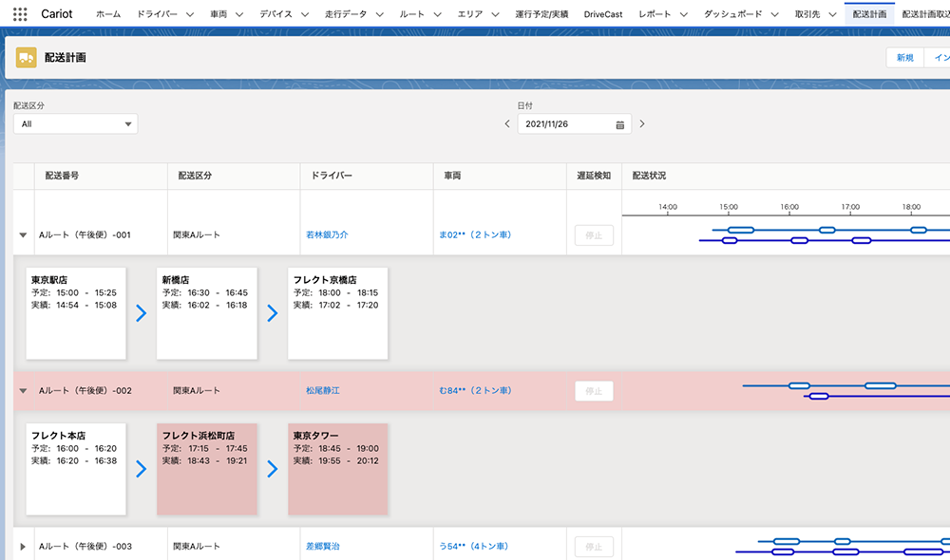Viewport: 950px width, 560px height.
Task: Open the ルート tab
Action: (x=412, y=14)
